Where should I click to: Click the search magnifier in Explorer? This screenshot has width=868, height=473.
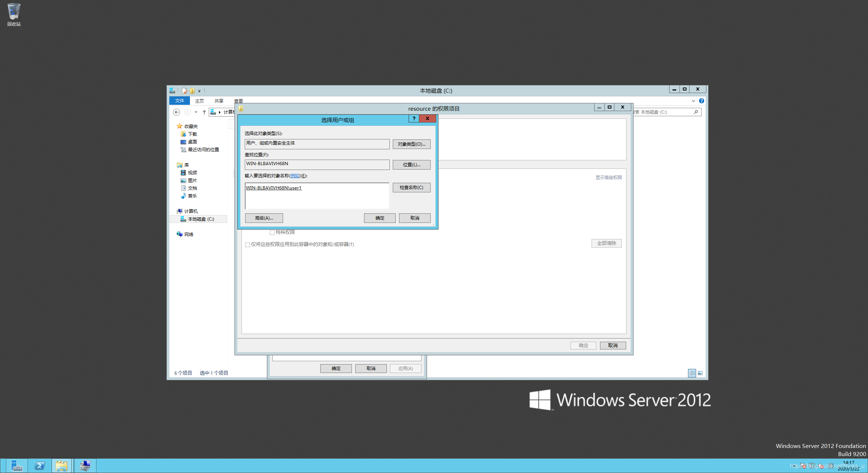pos(696,112)
